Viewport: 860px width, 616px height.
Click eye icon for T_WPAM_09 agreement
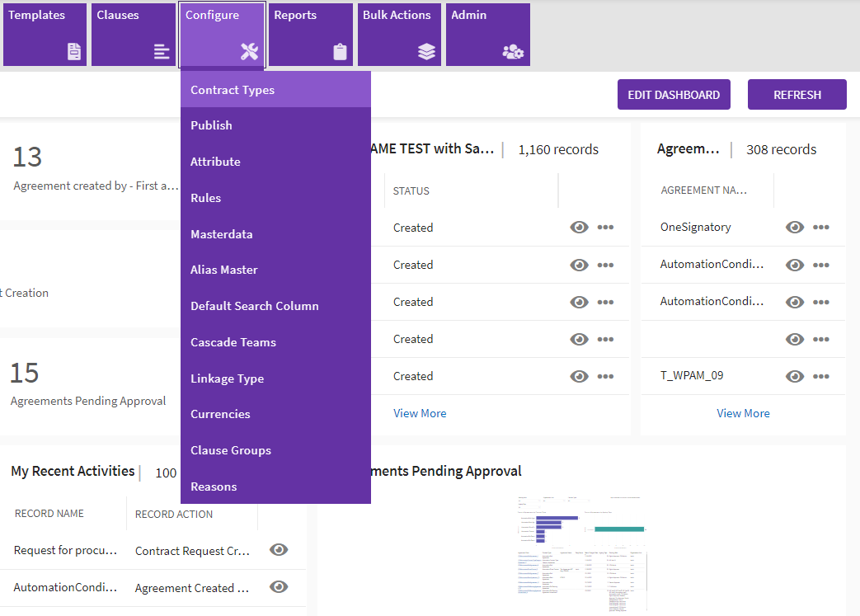794,376
